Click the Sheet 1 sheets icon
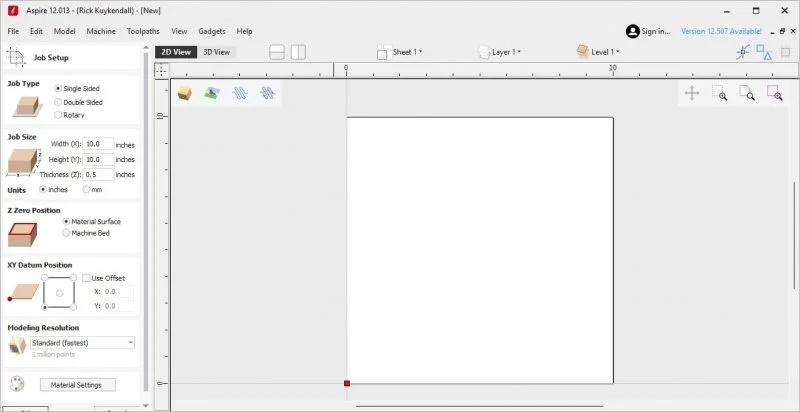This screenshot has height=412, width=800. 384,52
